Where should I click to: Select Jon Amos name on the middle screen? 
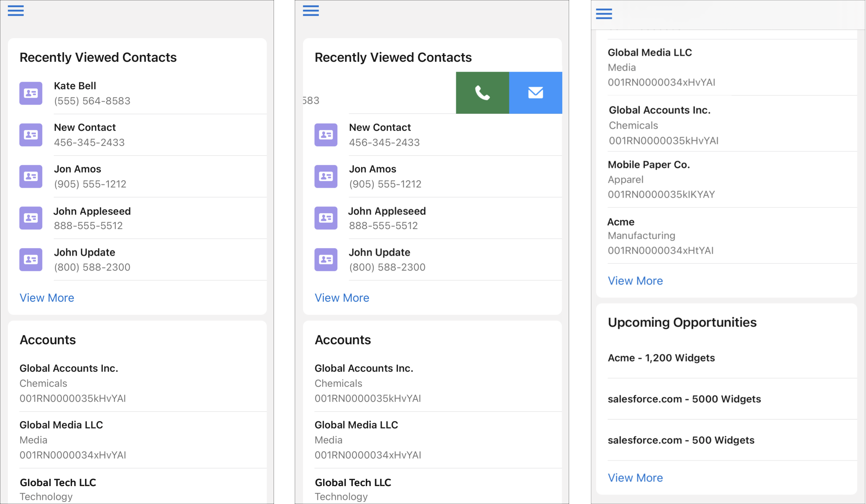pyautogui.click(x=373, y=169)
